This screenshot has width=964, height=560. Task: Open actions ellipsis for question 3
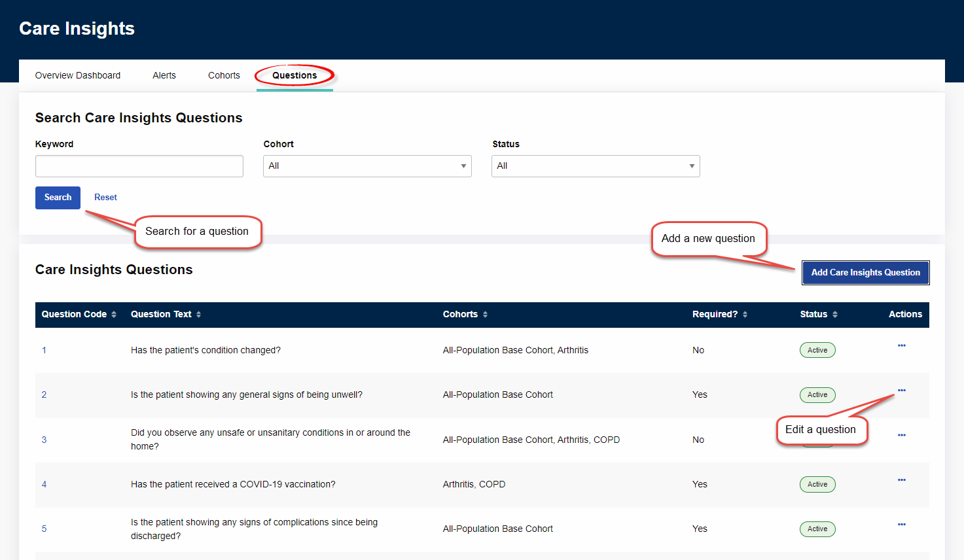pos(901,435)
